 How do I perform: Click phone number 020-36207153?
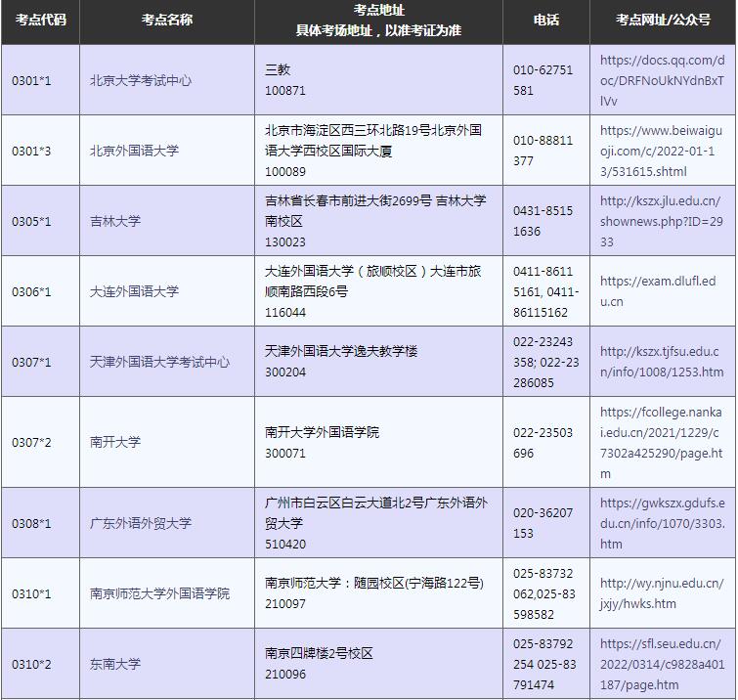[x=543, y=523]
